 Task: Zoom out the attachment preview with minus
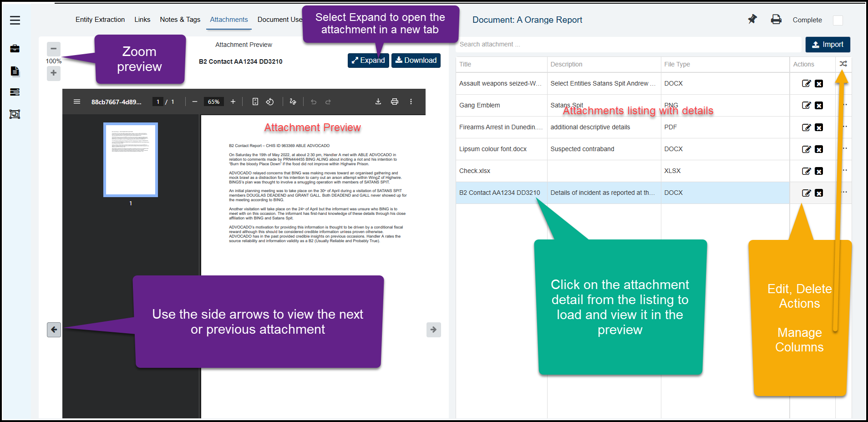(54, 49)
